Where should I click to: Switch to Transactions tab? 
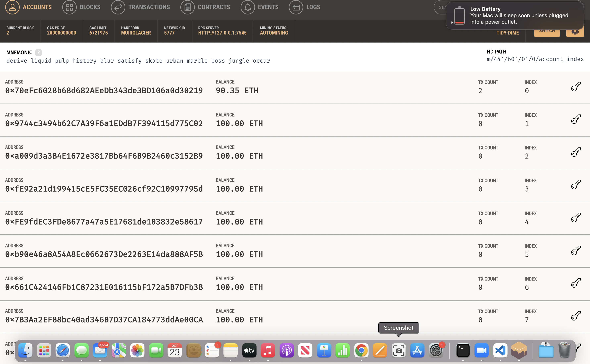(140, 7)
